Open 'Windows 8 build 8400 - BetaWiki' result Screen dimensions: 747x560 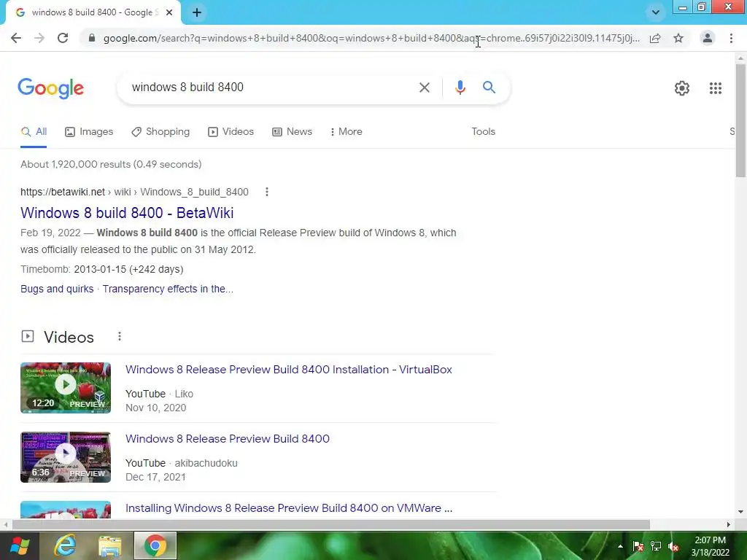127,213
